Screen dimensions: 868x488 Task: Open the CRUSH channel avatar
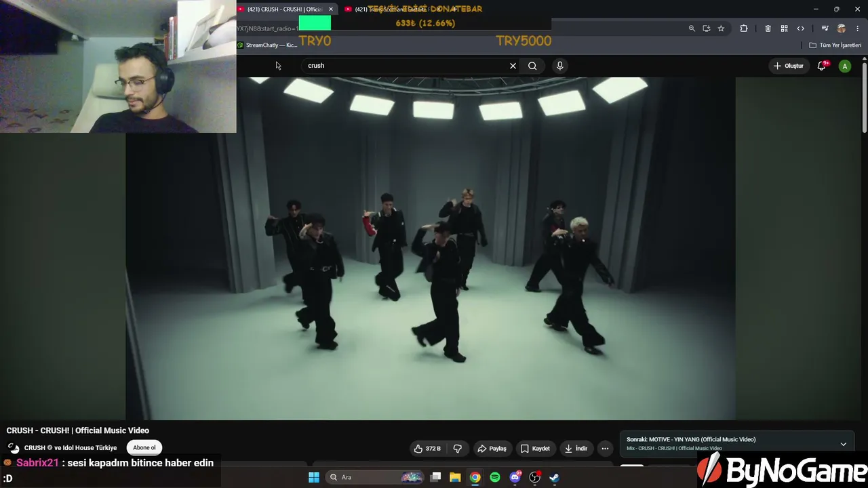pyautogui.click(x=14, y=448)
